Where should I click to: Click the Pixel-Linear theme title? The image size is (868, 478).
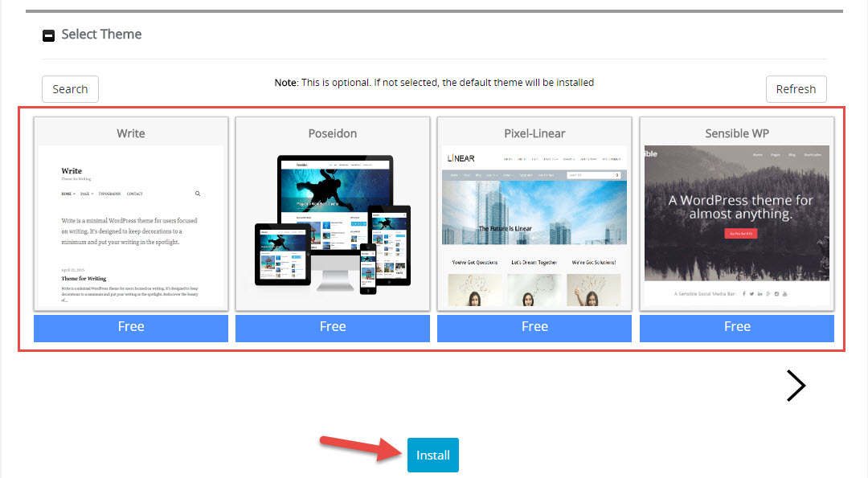pos(534,133)
